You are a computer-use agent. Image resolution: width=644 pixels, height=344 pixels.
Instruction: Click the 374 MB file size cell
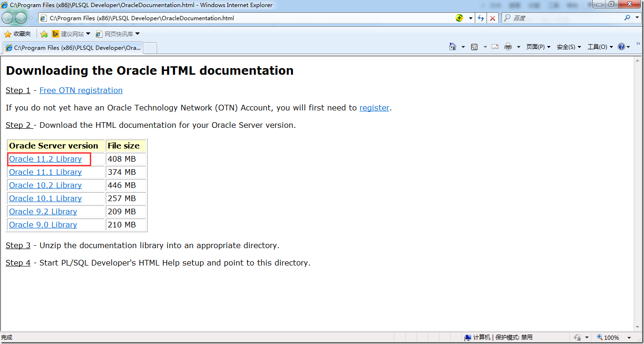point(126,172)
